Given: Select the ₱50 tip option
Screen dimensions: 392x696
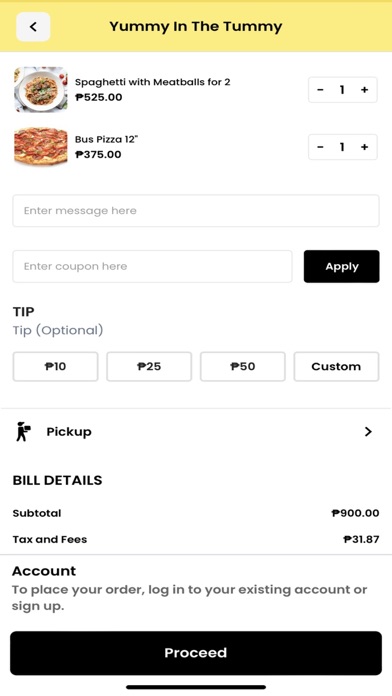Looking at the screenshot, I should tap(243, 367).
